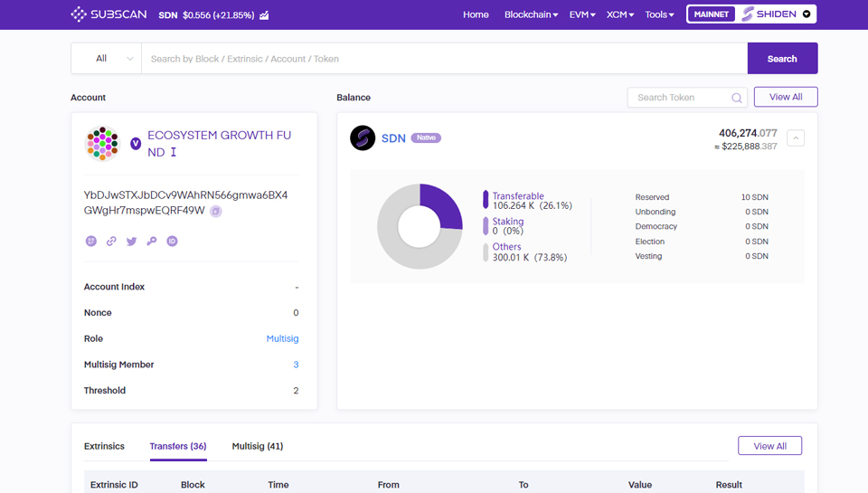
Task: Open the account's web link icon
Action: (111, 242)
